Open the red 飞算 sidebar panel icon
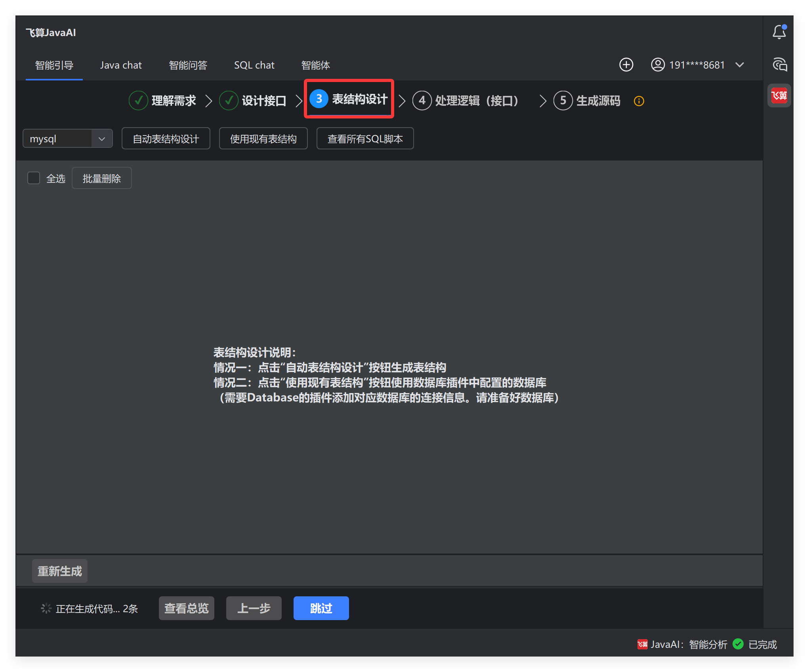This screenshot has width=809, height=672. click(x=779, y=95)
